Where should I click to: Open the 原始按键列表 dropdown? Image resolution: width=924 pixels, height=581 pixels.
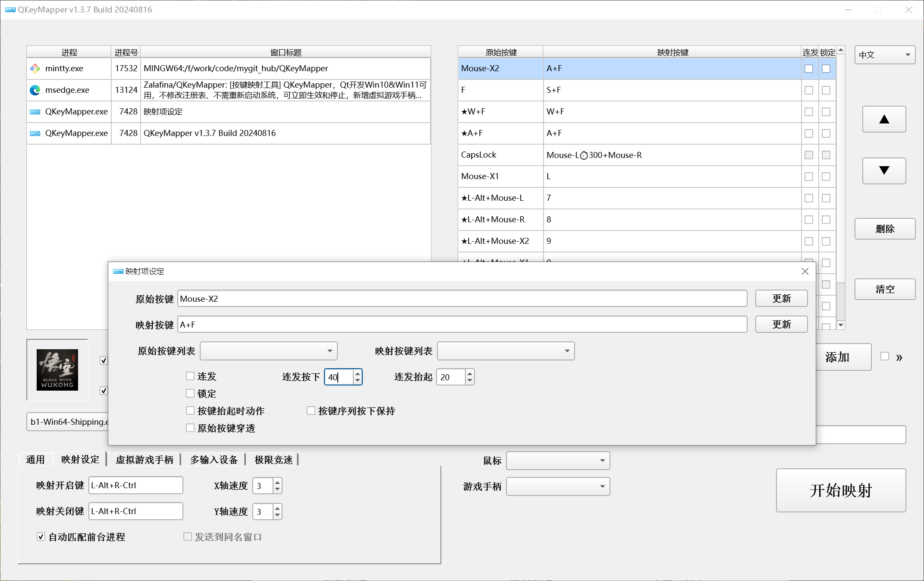tap(268, 351)
